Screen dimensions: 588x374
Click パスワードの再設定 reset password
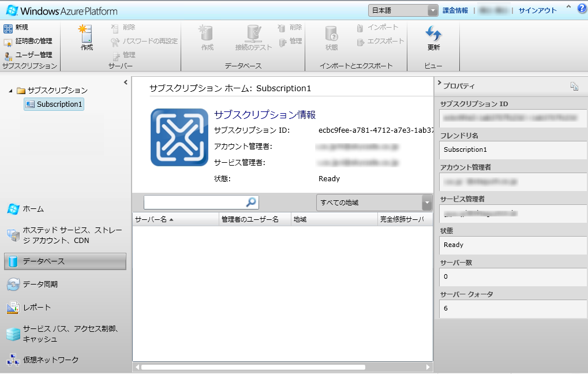click(144, 41)
